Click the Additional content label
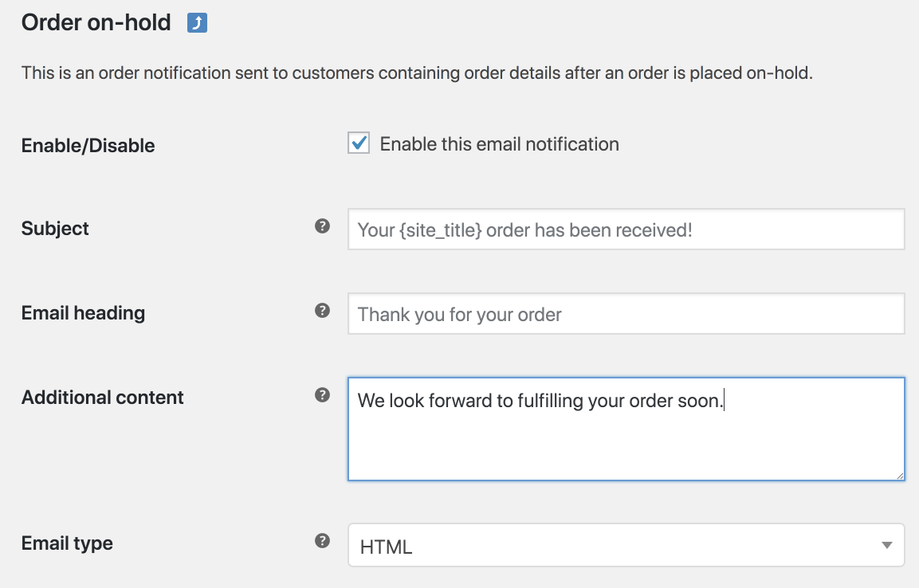This screenshot has width=919, height=588. click(x=103, y=398)
